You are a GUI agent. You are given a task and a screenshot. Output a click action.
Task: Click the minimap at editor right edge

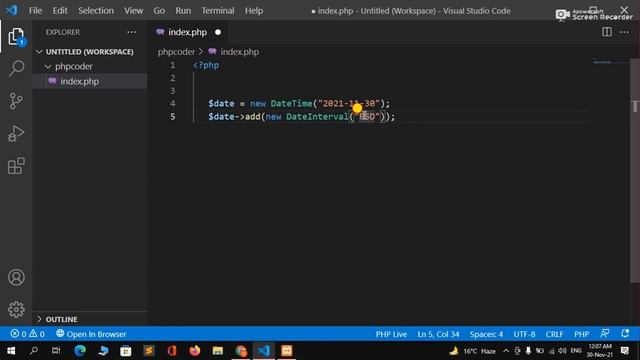coord(611,62)
